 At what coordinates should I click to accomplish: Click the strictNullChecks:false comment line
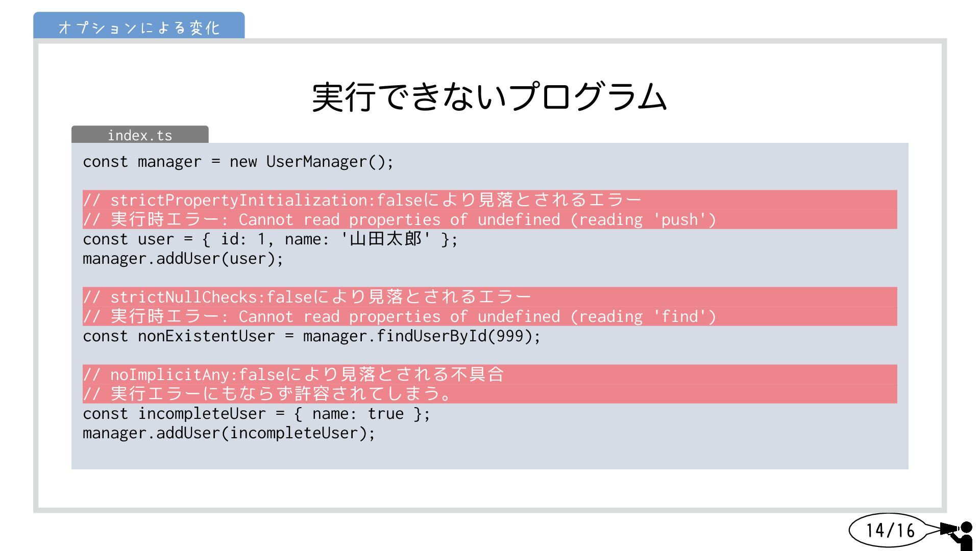pyautogui.click(x=306, y=297)
